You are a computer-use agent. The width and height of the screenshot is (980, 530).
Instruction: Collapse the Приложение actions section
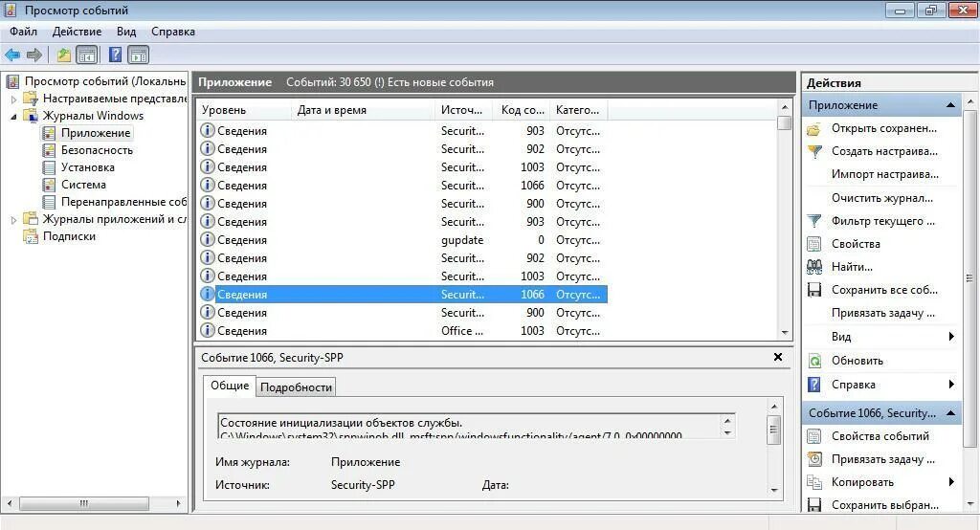pyautogui.click(x=950, y=105)
